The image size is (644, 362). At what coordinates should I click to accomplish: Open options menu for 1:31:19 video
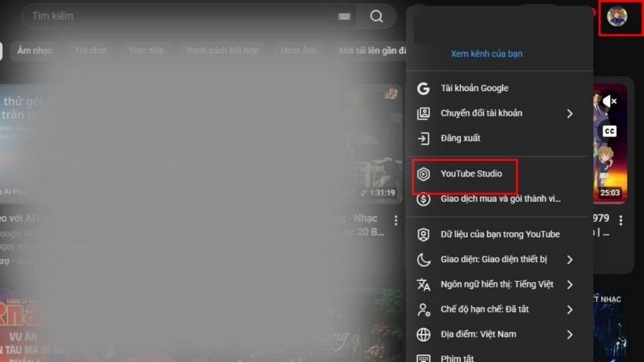[396, 221]
